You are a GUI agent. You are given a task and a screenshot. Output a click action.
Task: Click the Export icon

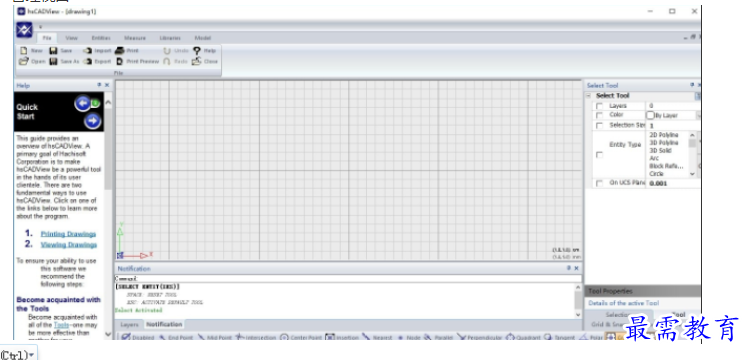[x=88, y=61]
